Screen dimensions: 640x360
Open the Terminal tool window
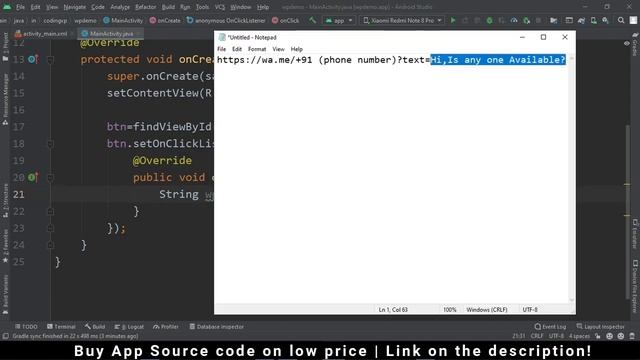pos(61,327)
